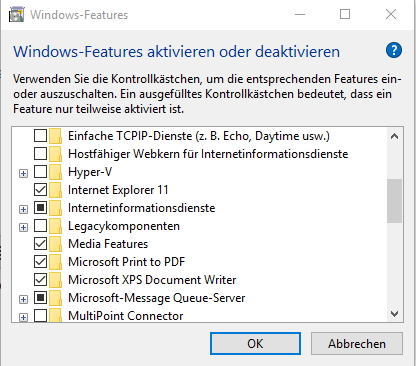This screenshot has height=366, width=416.
Task: Select Microsoft-Message Queue-Server label
Action: tap(157, 298)
